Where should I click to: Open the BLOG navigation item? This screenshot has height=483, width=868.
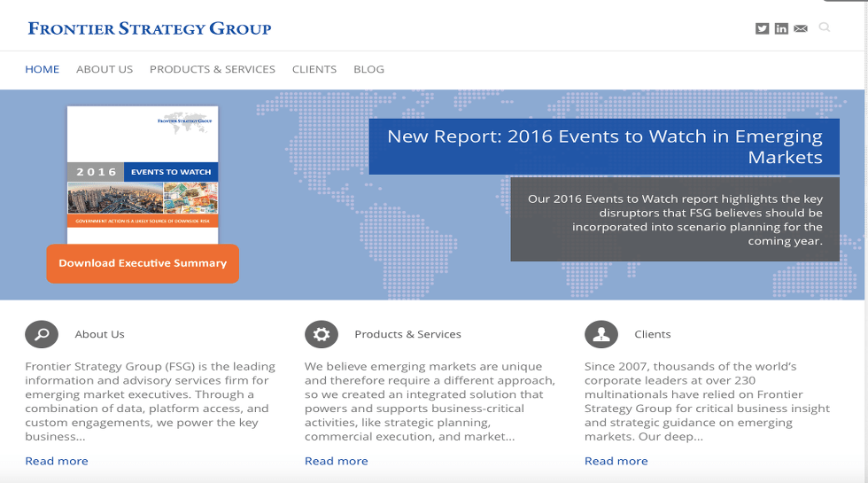coord(368,69)
